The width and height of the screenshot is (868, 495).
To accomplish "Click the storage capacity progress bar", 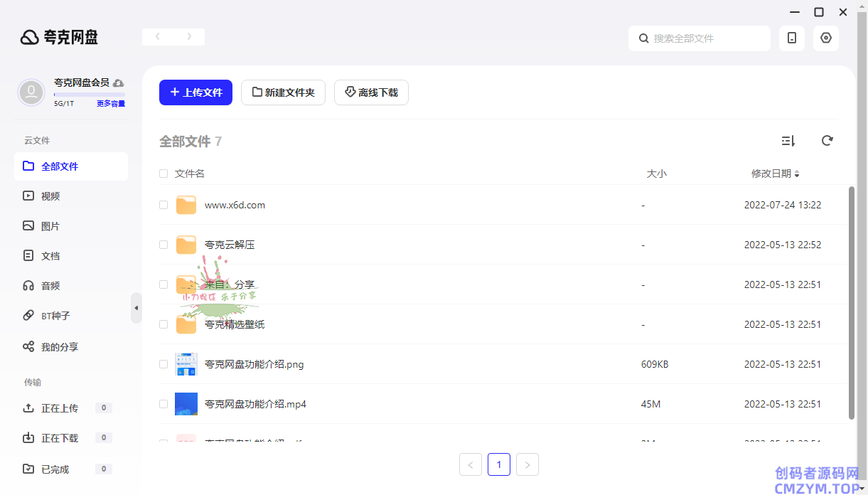I will [89, 95].
